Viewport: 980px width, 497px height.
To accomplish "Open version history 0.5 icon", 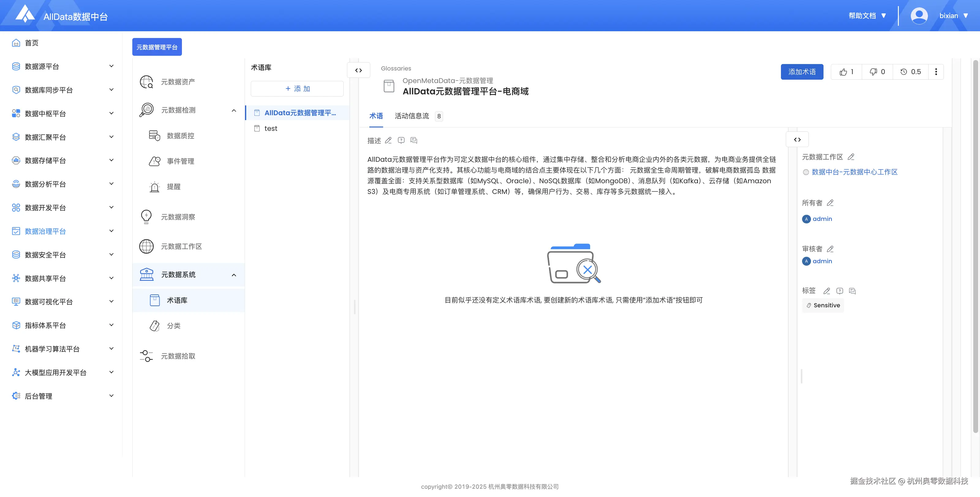I will pyautogui.click(x=910, y=72).
